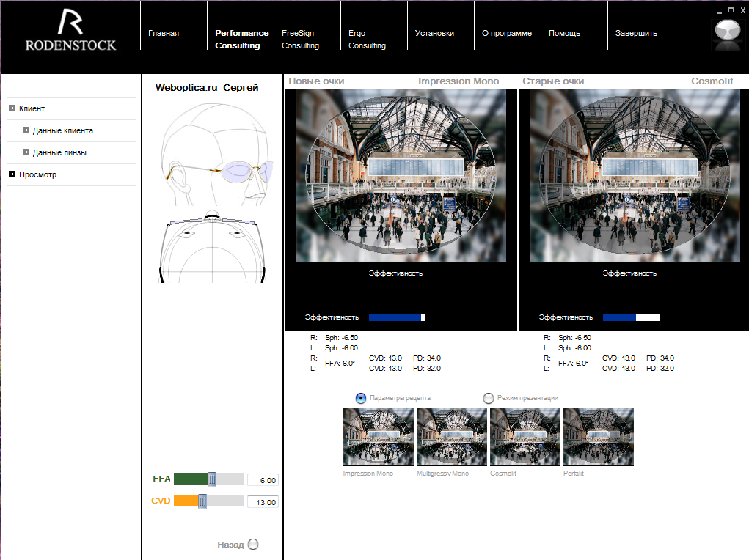Click the maximize window button

(x=731, y=10)
